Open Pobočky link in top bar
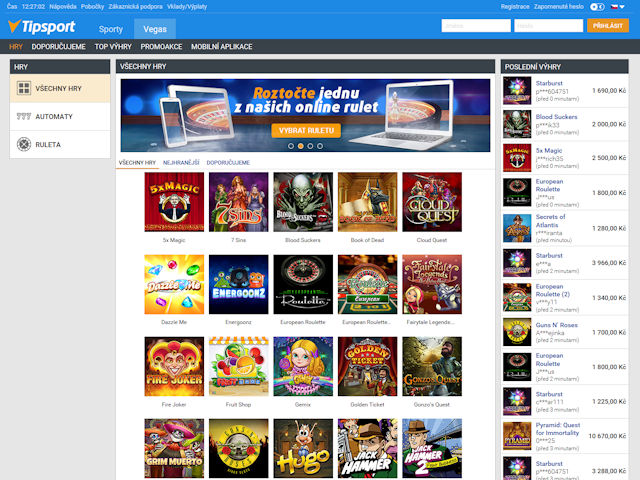The width and height of the screenshot is (640, 480). (x=93, y=7)
